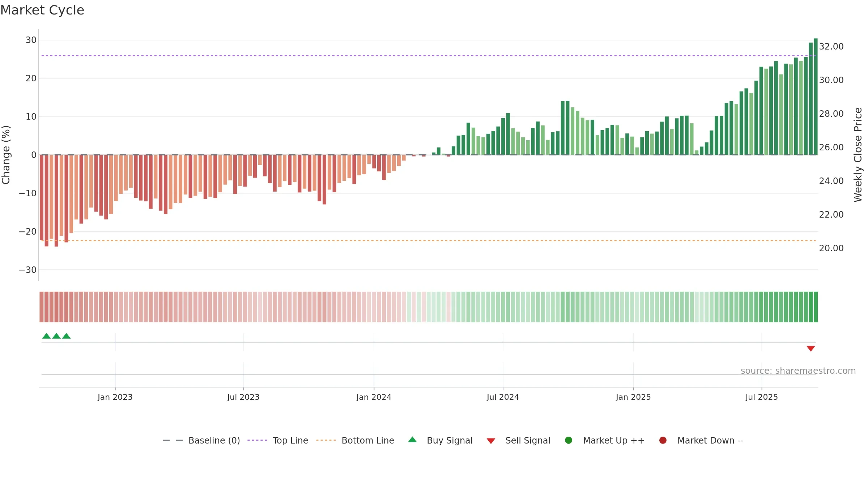
Task: Click the third green buy signal triangle
Action: point(66,336)
